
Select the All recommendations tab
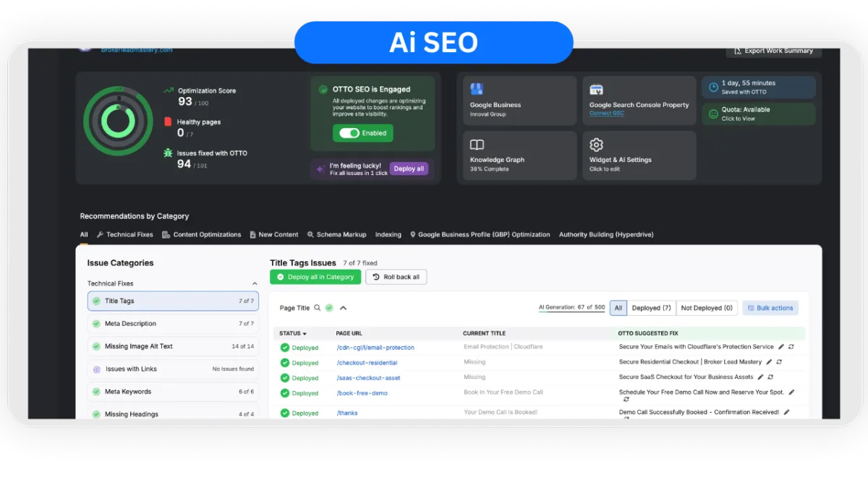pyautogui.click(x=84, y=234)
